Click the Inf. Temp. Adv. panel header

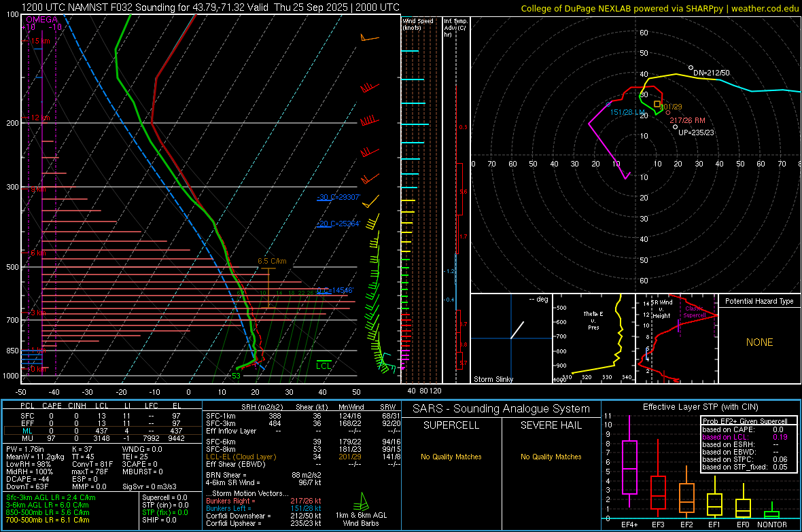coord(455,28)
